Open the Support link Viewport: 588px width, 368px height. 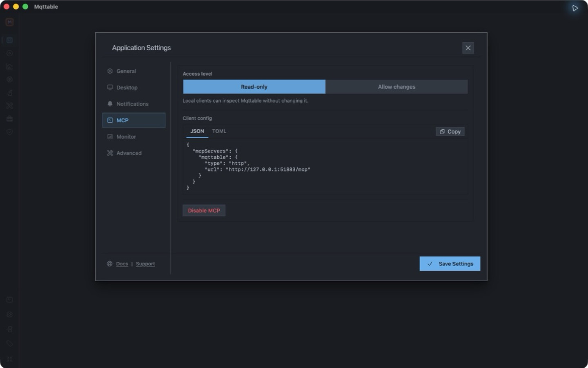[x=145, y=264]
